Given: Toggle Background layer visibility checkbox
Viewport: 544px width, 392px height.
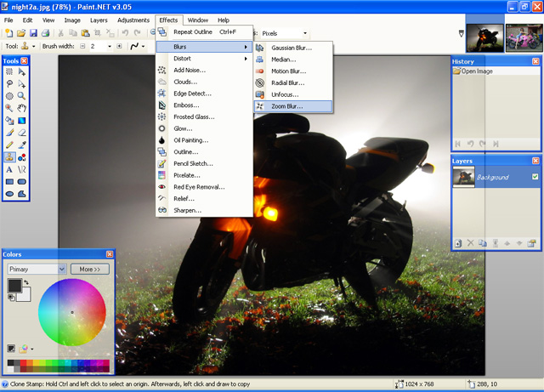Looking at the screenshot, I should pos(535,177).
